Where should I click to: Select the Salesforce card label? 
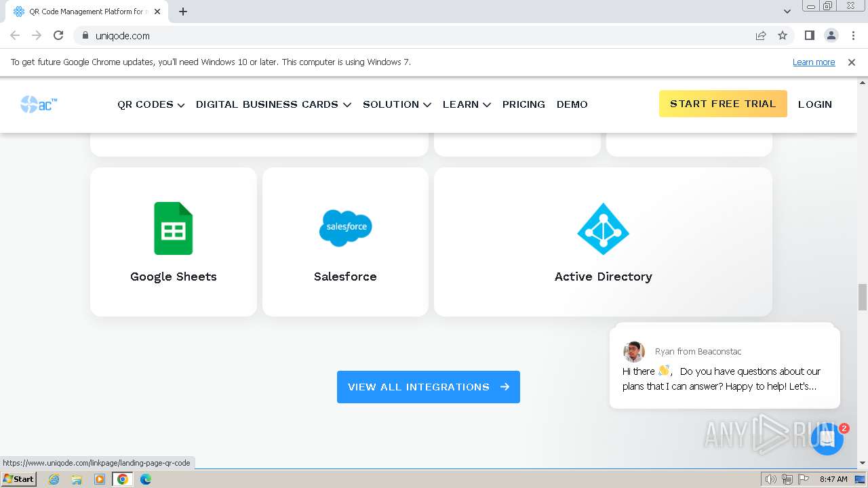(x=345, y=277)
